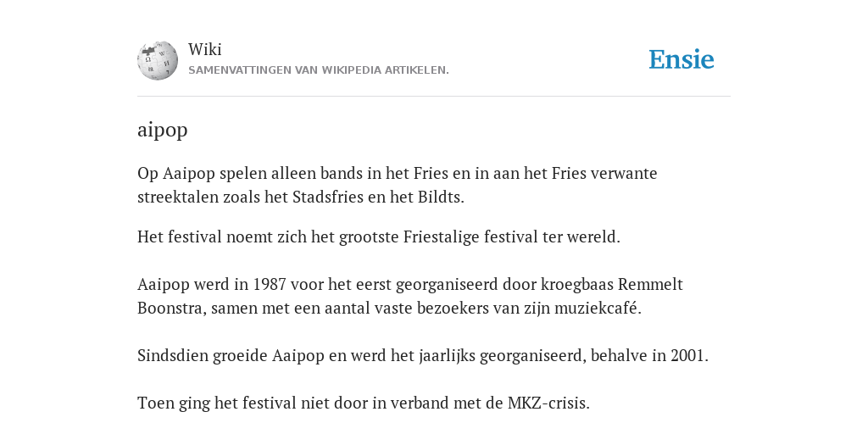Viewport: 868px width, 434px height.
Task: Click the paragraph starting Op Aaipop spelen
Action: pos(397,185)
